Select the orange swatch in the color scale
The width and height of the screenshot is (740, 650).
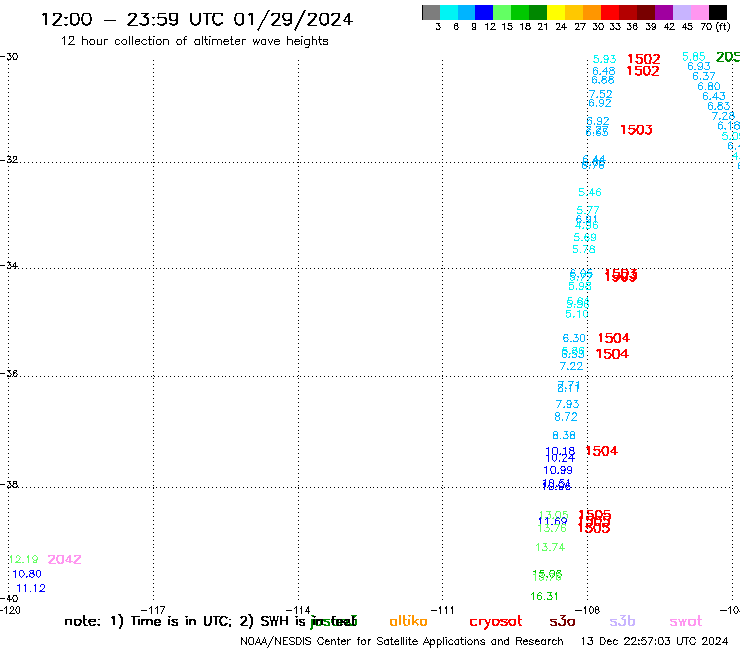tap(592, 12)
